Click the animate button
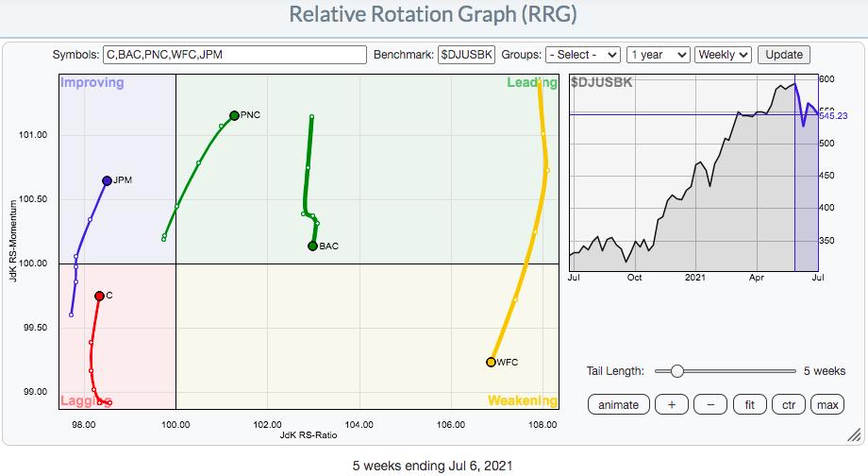The width and height of the screenshot is (868, 476). tap(618, 405)
